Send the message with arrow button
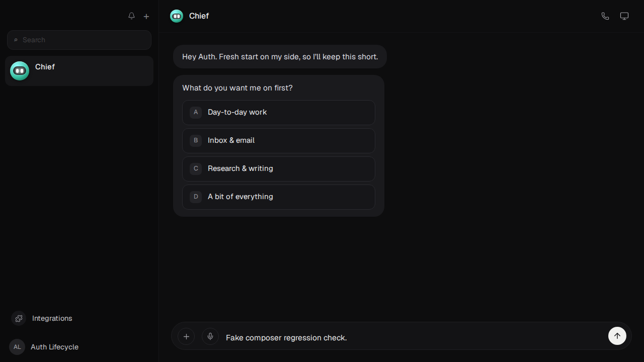Screen dimensions: 644x362 point(617,336)
